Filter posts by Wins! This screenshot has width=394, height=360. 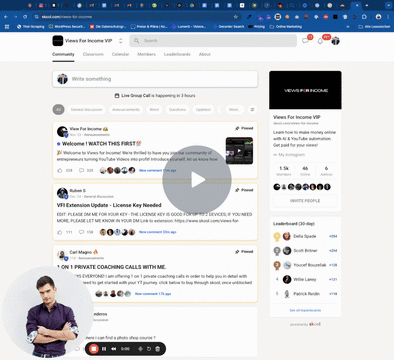click(x=154, y=109)
